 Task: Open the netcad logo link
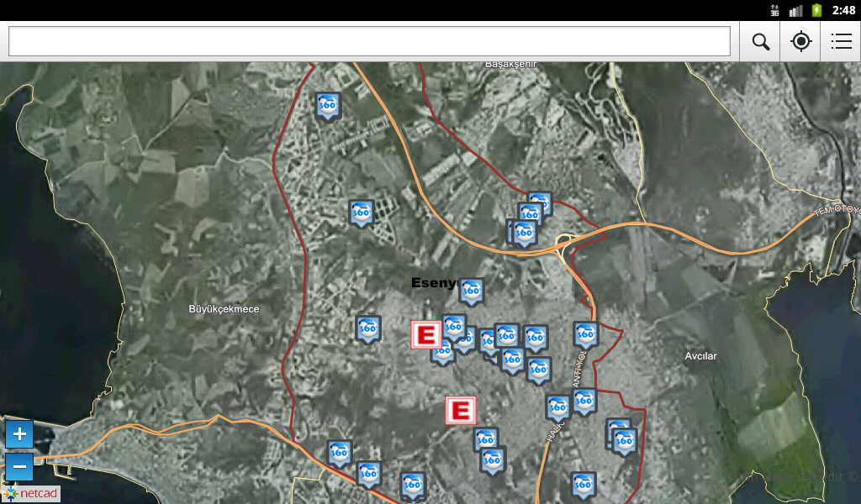tap(31, 494)
